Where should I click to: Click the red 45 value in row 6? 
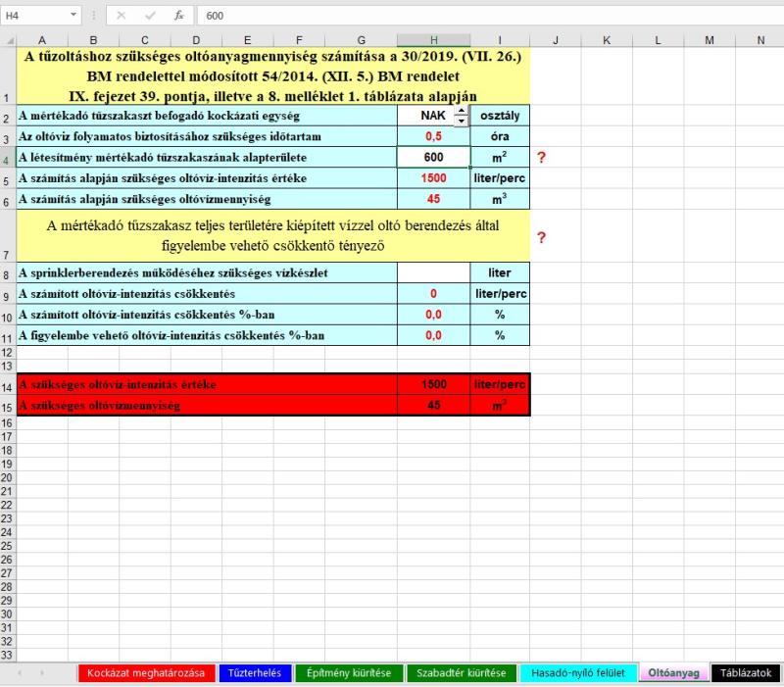433,199
